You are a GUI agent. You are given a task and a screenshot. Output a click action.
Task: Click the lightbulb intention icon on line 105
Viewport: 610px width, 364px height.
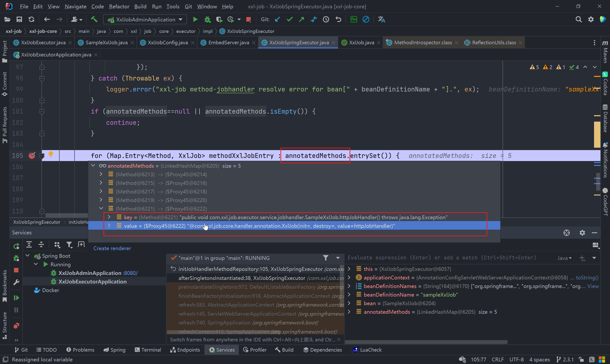click(51, 154)
